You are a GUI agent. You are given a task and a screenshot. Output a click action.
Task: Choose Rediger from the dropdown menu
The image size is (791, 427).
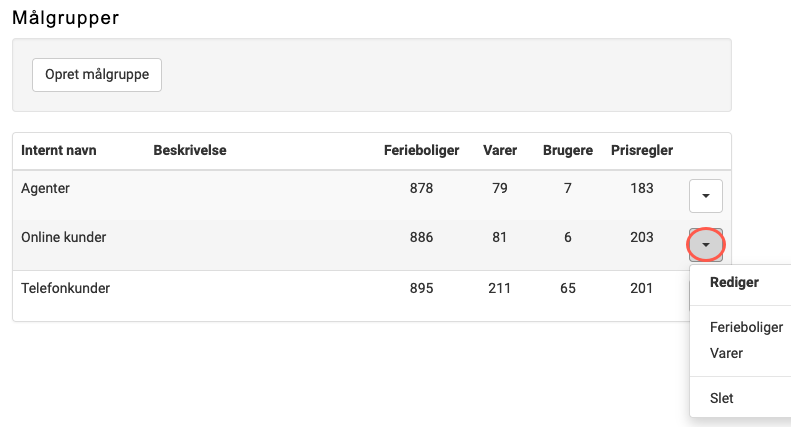[x=734, y=282]
